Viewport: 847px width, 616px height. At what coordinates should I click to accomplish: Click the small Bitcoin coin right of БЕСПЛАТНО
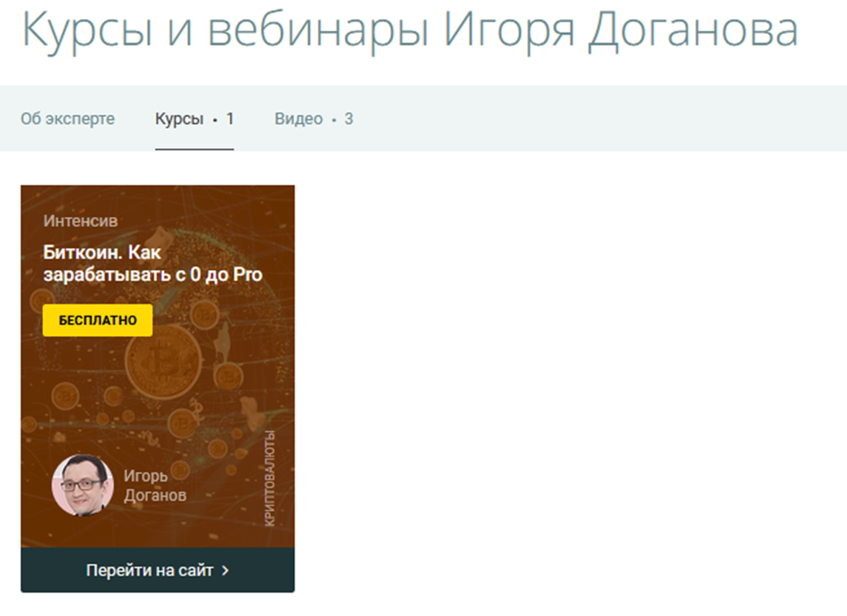point(204,314)
